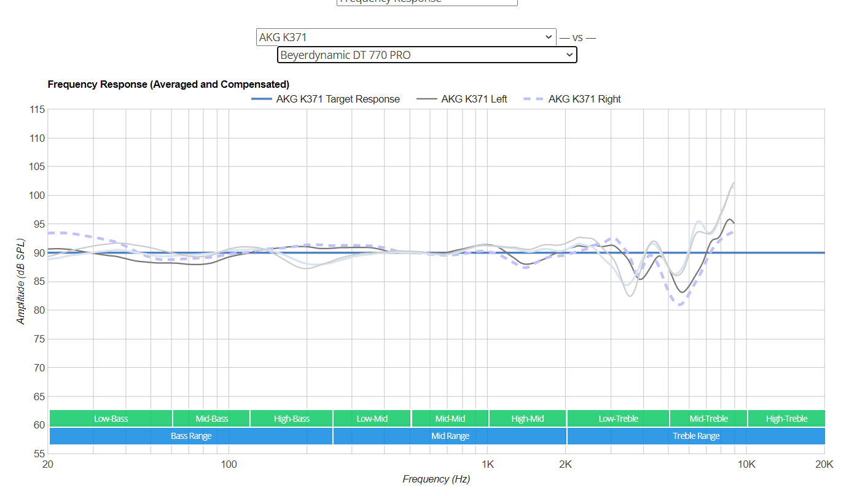Viewport: 868px width, 496px height.
Task: Click the Low-Bass band label
Action: click(111, 419)
